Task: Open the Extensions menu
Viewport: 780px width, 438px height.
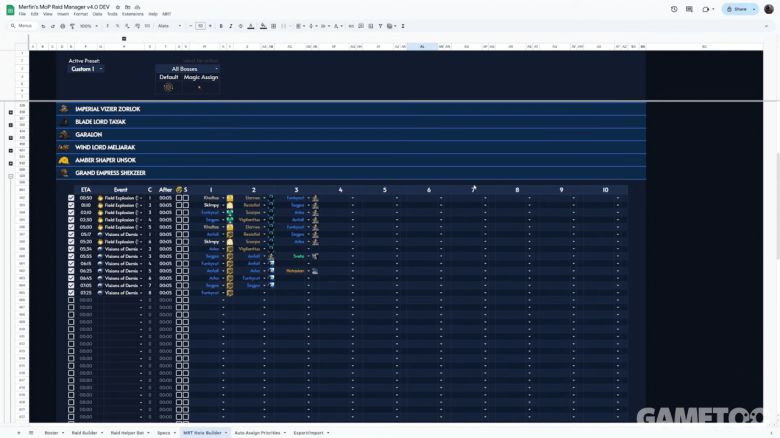Action: point(132,14)
